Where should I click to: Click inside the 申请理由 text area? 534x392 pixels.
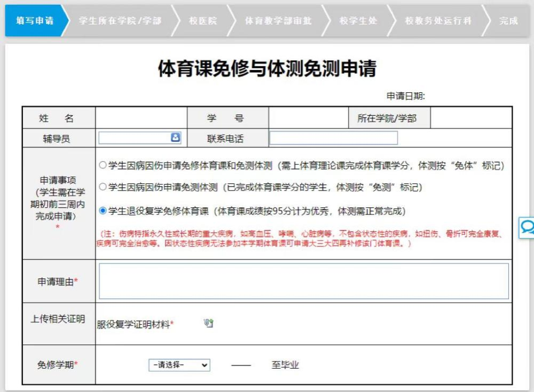point(303,281)
